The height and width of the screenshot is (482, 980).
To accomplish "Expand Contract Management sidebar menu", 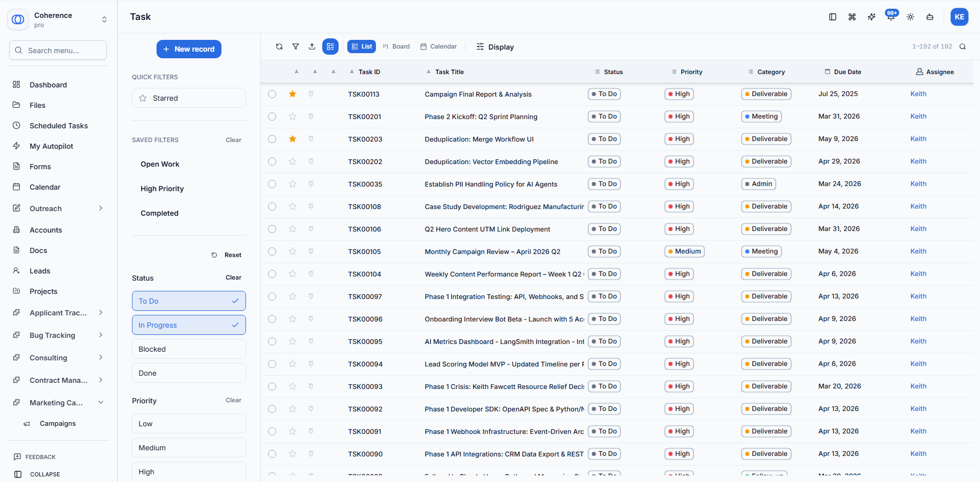I will pos(101,380).
